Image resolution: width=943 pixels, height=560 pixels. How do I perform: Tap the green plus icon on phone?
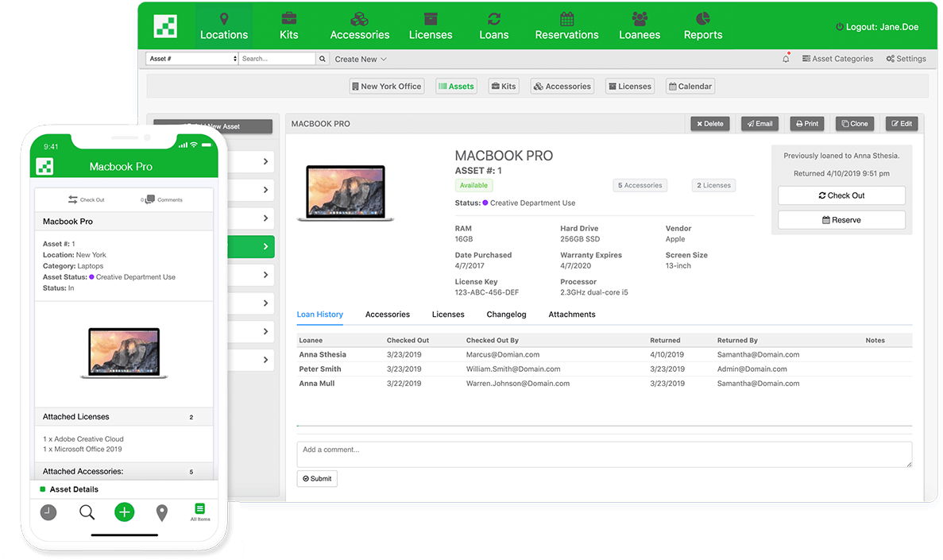click(124, 512)
